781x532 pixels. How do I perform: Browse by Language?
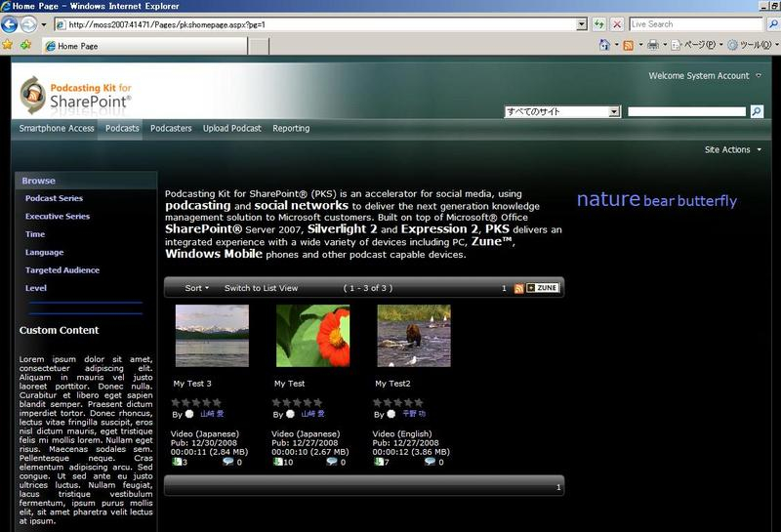[x=44, y=252]
